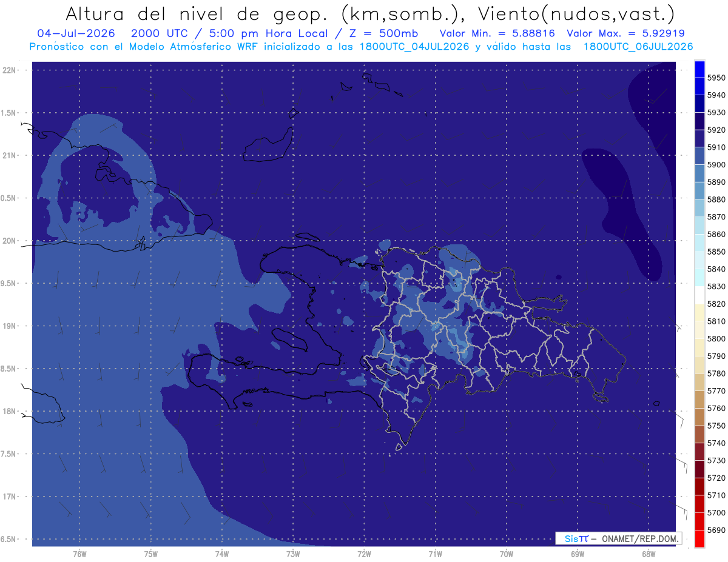The image size is (728, 562).
Task: Click the 75W longitude label
Action: coord(151,554)
